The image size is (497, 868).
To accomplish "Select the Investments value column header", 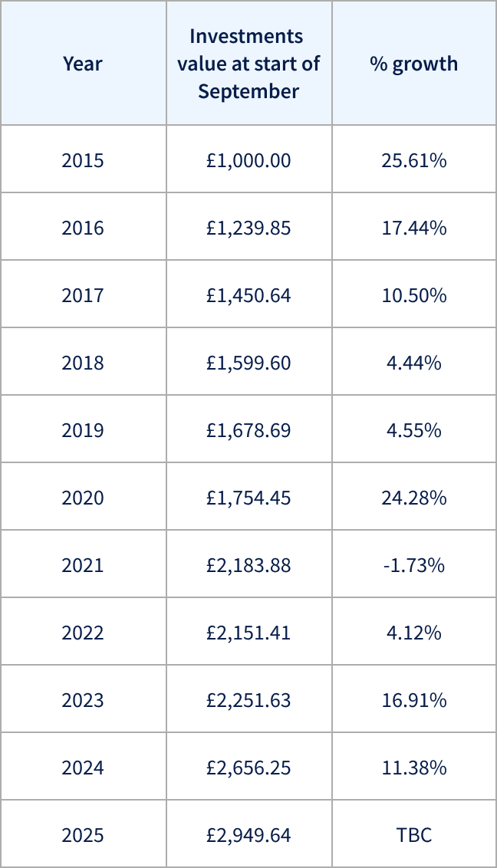I will click(248, 64).
